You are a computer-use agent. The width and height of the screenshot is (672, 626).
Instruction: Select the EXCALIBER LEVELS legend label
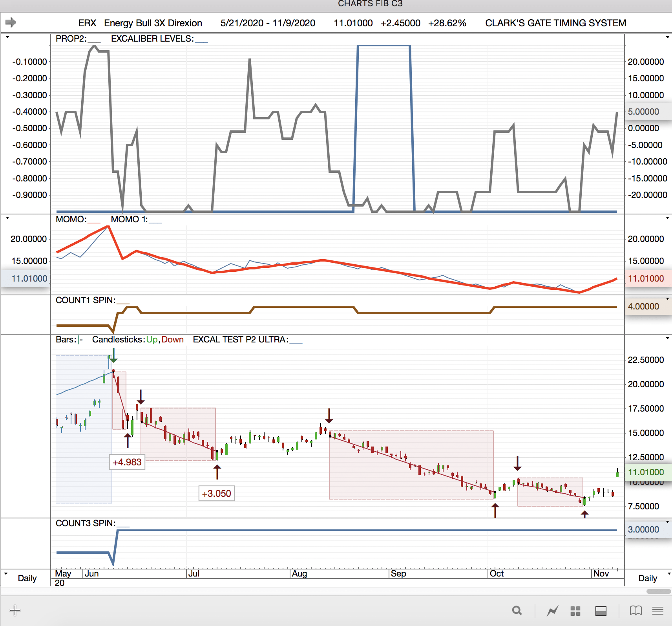tap(152, 39)
